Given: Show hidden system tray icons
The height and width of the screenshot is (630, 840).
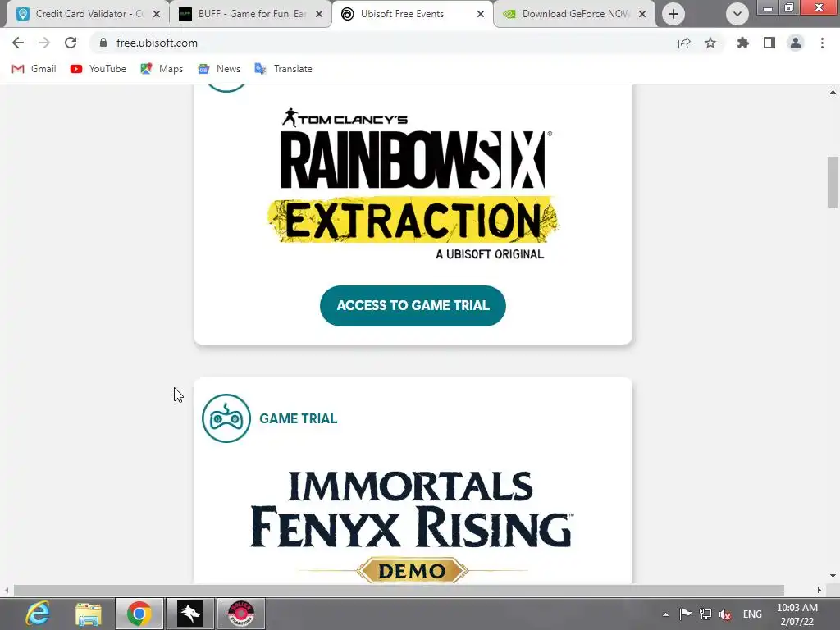Looking at the screenshot, I should click(x=665, y=614).
